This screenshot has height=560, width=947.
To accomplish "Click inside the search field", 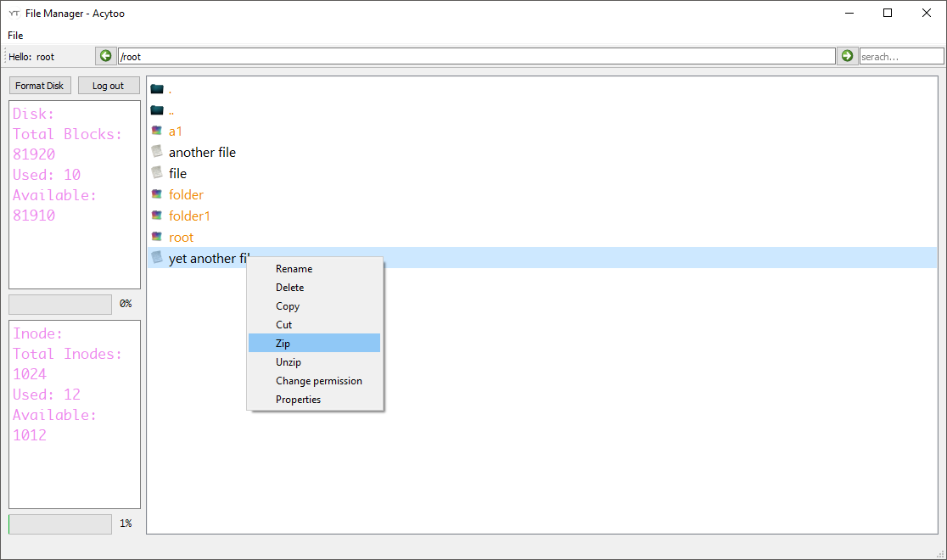I will 901,55.
